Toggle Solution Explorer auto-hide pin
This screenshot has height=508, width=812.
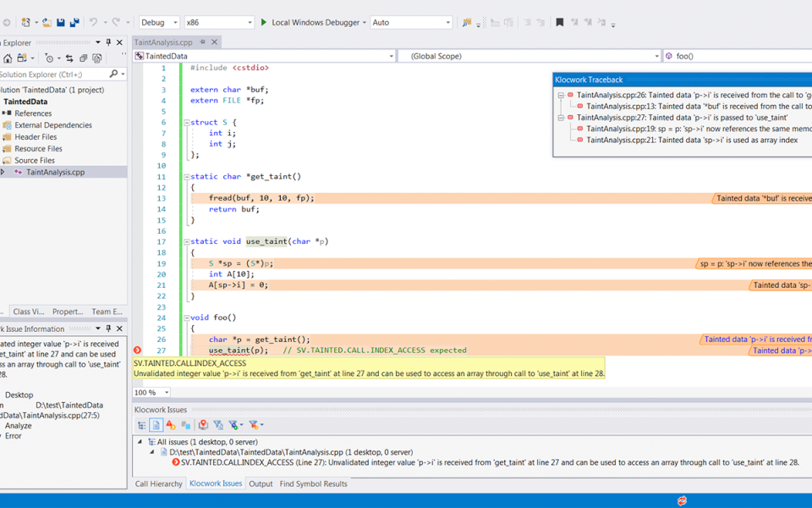(108, 42)
